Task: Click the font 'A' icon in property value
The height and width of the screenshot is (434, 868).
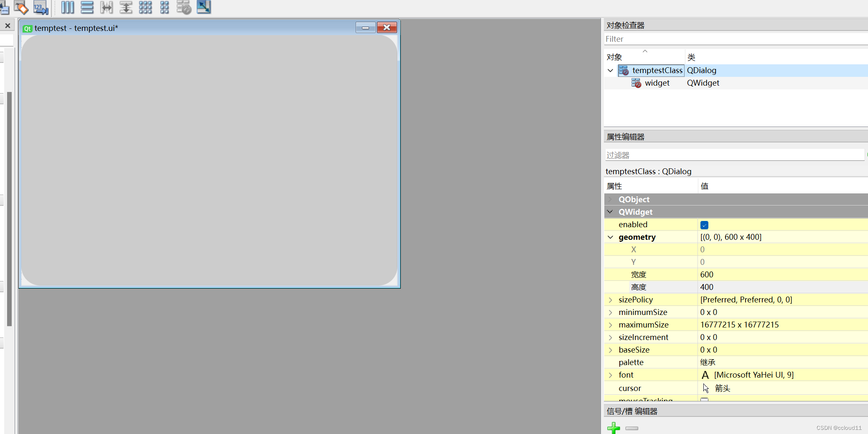Action: pyautogui.click(x=705, y=375)
